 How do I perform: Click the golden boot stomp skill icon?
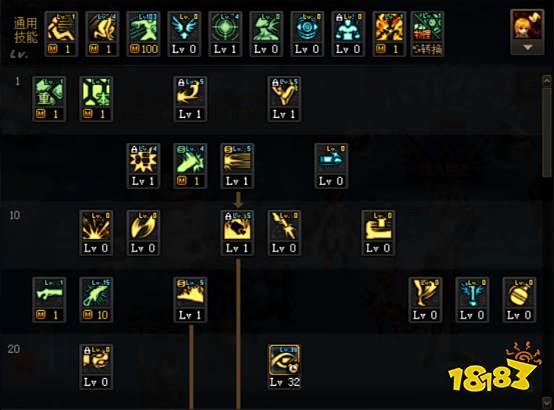(378, 233)
